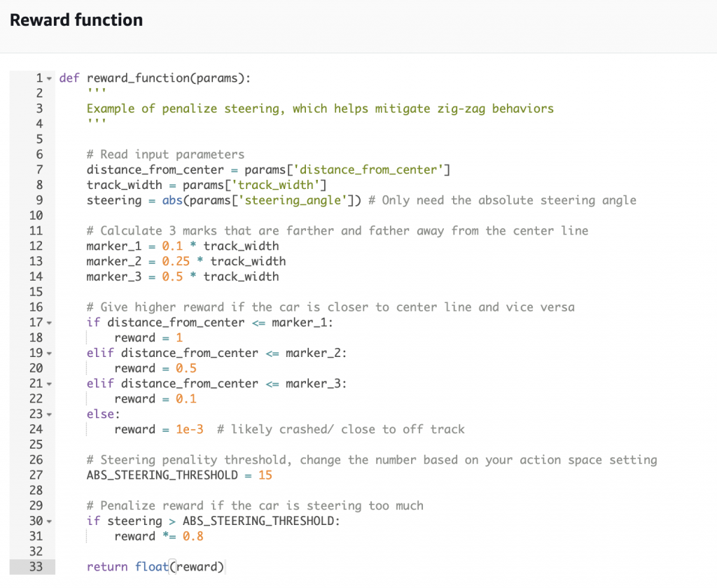The height and width of the screenshot is (588, 717).
Task: Fold the elif block at line 19
Action: [x=50, y=353]
